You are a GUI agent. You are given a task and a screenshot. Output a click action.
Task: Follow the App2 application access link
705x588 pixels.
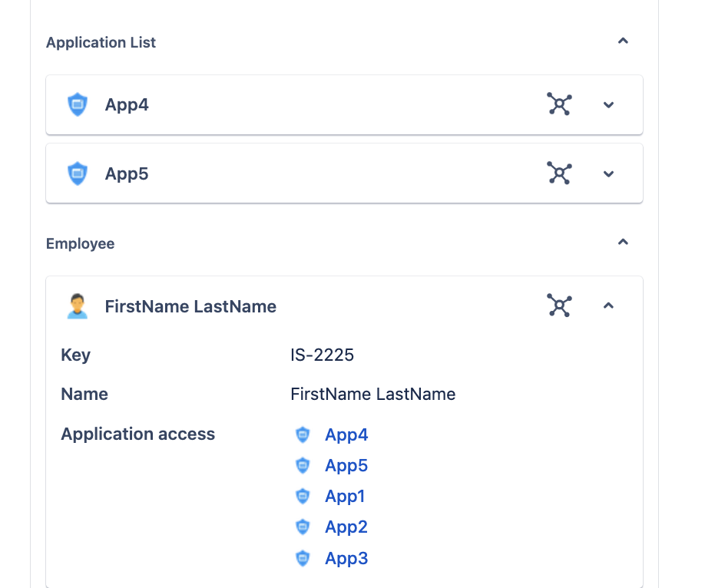pos(346,527)
